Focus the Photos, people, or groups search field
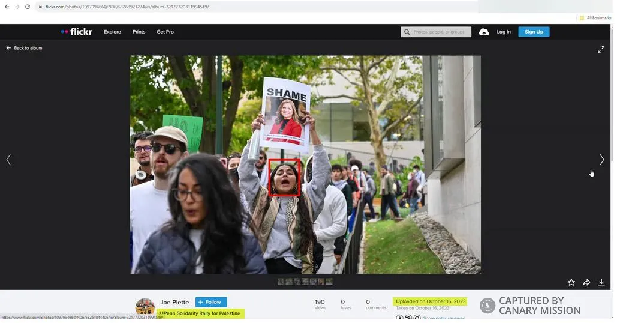Viewport: 644px width, 323px height. point(436,32)
